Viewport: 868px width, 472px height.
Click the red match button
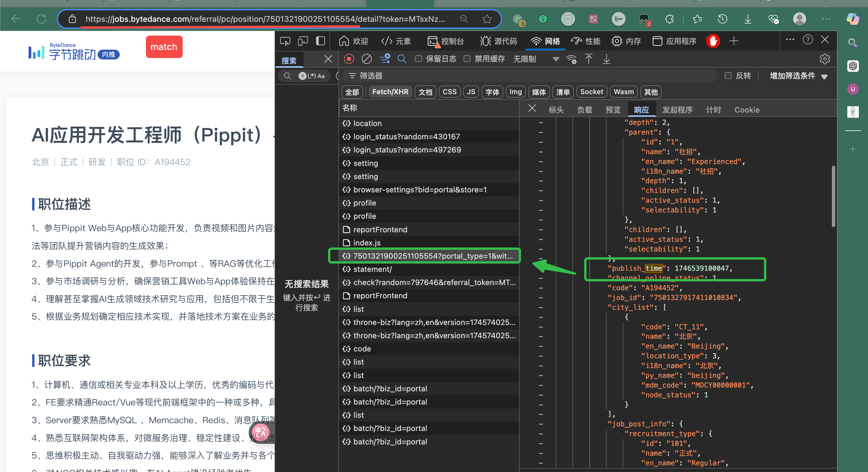click(x=164, y=47)
